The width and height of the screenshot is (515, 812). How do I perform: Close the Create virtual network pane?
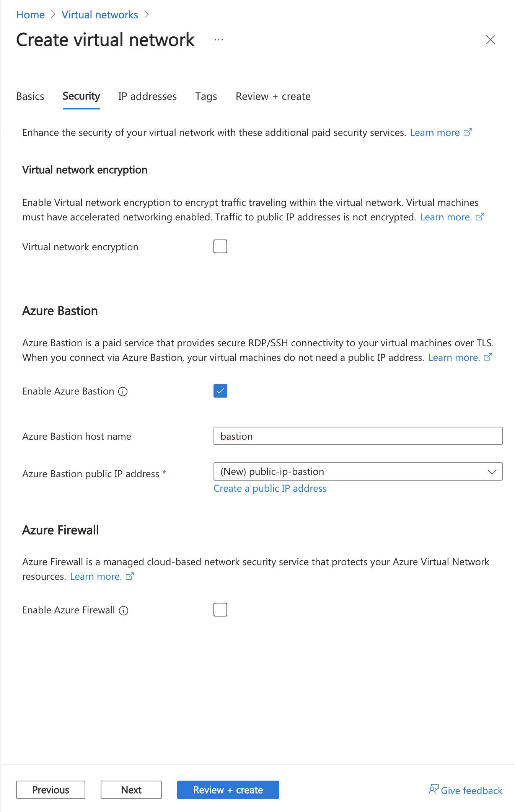[490, 40]
